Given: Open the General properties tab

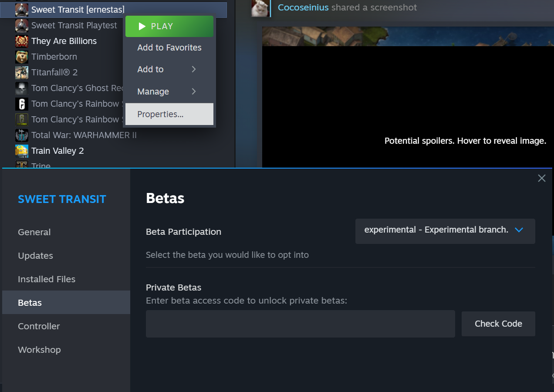Looking at the screenshot, I should pyautogui.click(x=66, y=232).
